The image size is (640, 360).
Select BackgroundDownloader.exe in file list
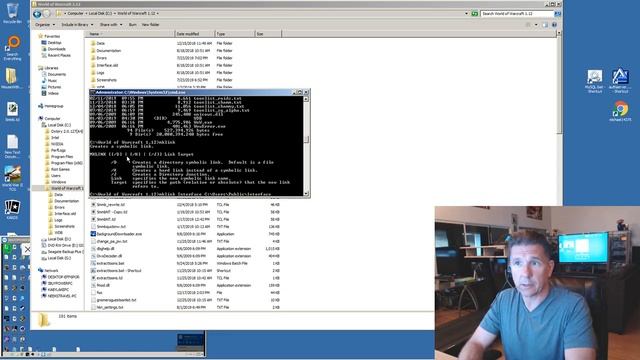click(x=119, y=234)
